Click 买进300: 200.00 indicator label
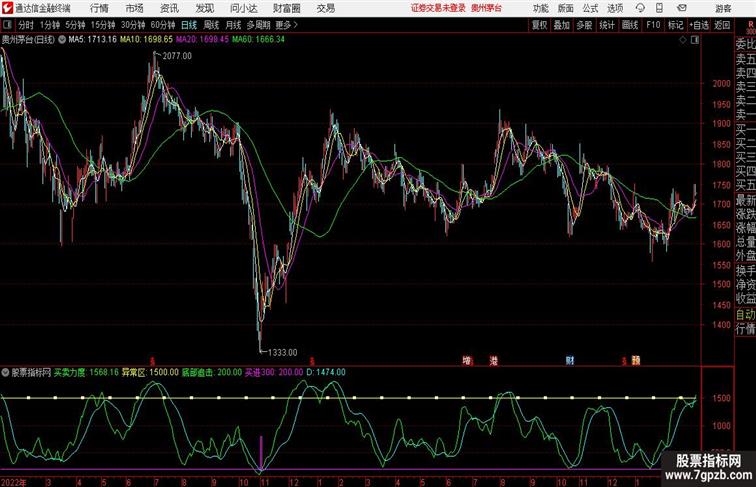The height and width of the screenshot is (487, 756). [274, 372]
